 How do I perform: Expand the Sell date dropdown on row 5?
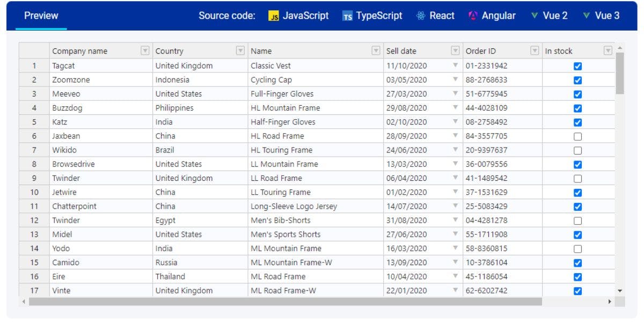(454, 122)
